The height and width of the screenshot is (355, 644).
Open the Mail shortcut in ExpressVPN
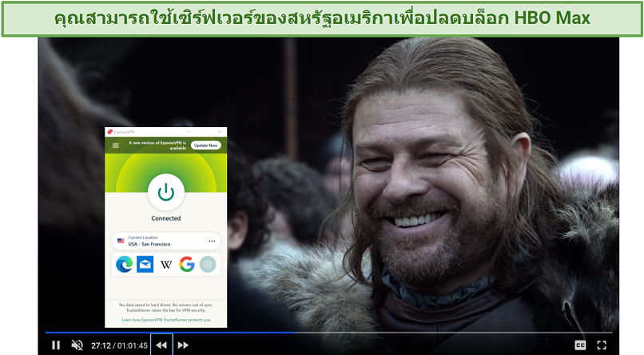coord(145,264)
